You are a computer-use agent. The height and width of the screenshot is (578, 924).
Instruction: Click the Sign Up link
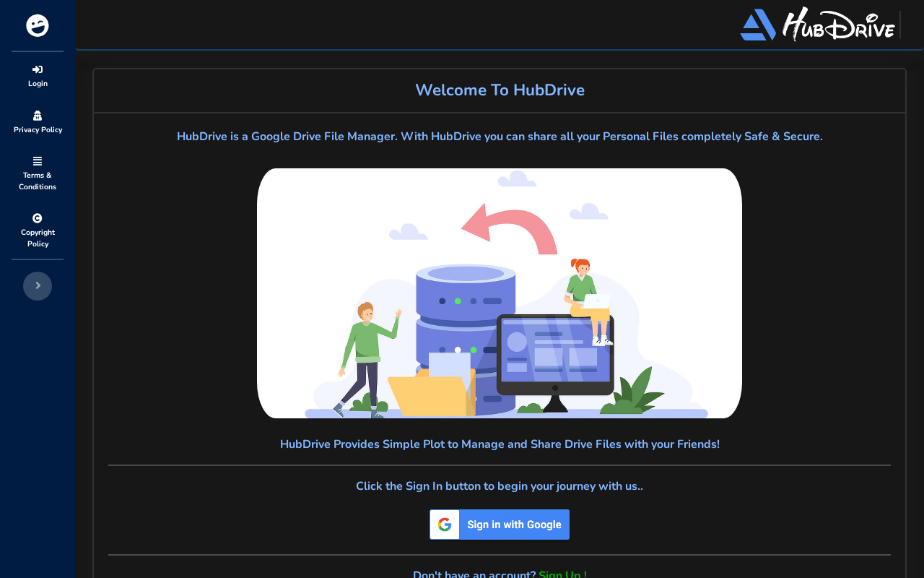(563, 574)
